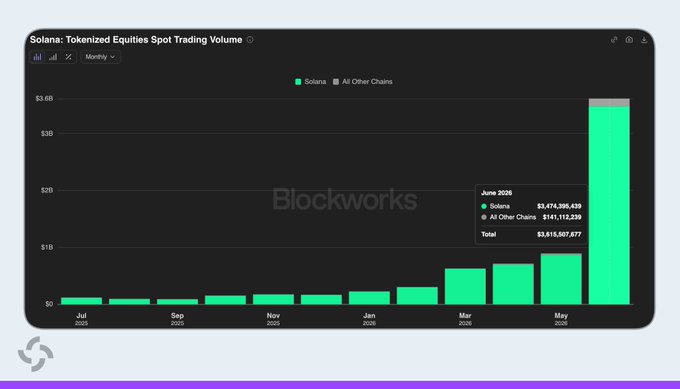Click the '$0' y-axis label
The image size is (680, 389).
click(49, 304)
